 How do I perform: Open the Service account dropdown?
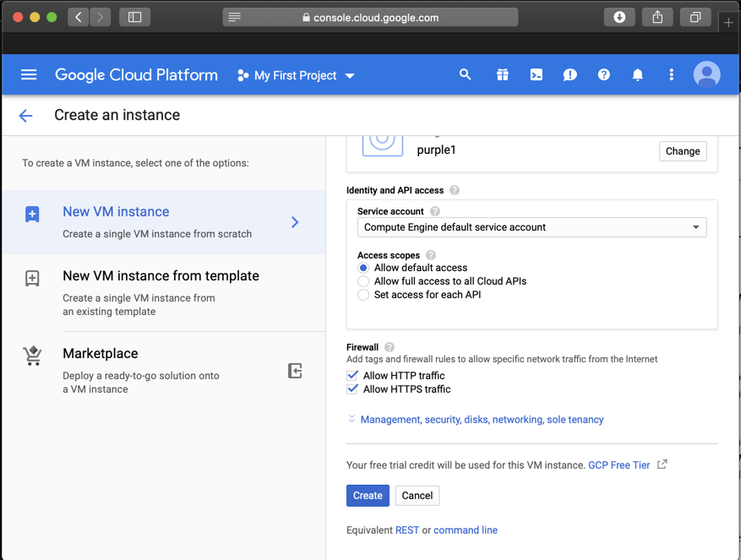[x=531, y=227]
